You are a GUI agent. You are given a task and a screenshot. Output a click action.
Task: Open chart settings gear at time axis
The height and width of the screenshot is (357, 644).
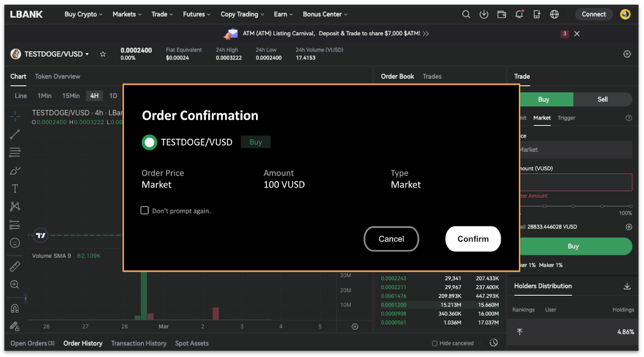click(x=355, y=327)
